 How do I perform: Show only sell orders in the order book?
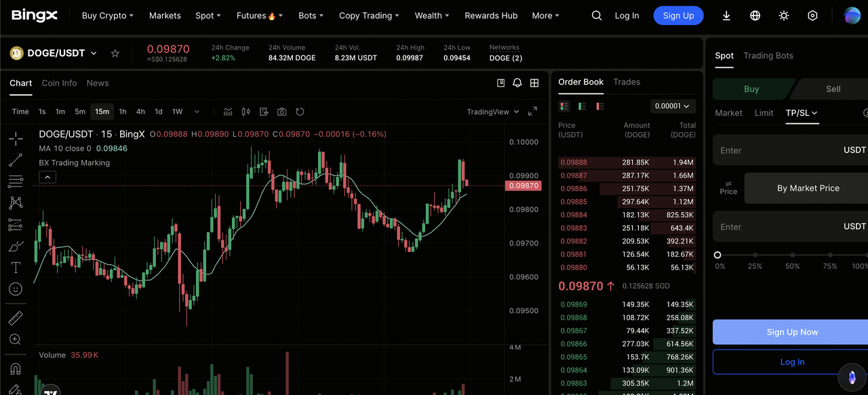click(599, 106)
